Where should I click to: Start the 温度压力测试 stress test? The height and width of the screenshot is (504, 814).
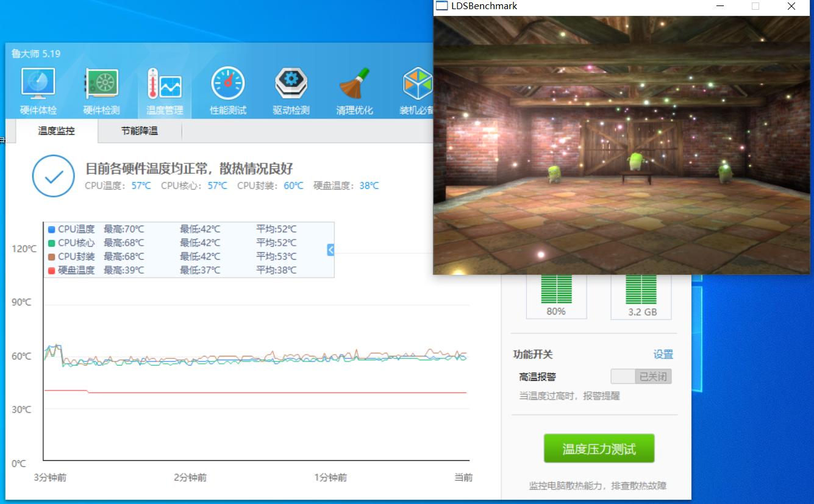click(599, 449)
